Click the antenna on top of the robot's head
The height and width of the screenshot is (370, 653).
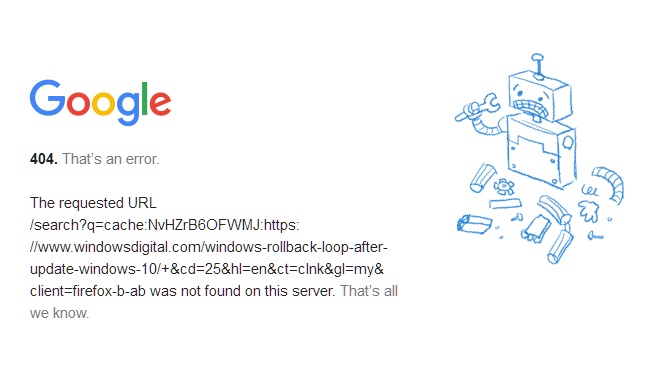pyautogui.click(x=538, y=66)
